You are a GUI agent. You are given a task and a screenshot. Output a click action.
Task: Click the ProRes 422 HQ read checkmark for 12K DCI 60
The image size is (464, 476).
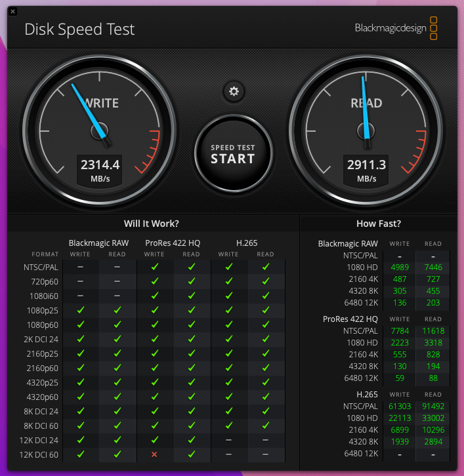pyautogui.click(x=192, y=454)
